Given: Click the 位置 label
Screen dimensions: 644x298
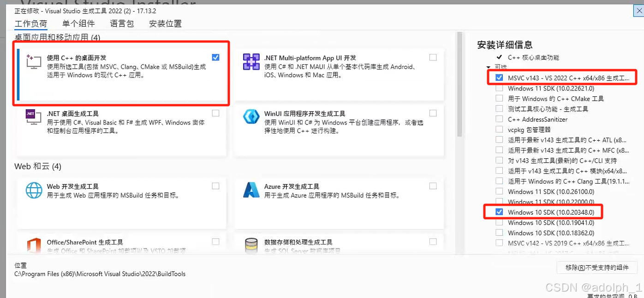Looking at the screenshot, I should [21, 266].
